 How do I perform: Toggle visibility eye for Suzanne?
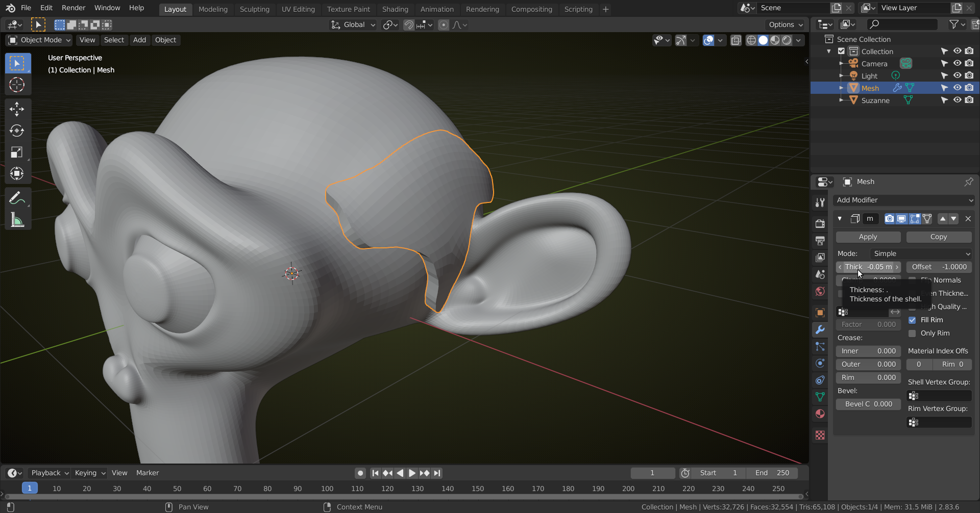click(x=957, y=100)
